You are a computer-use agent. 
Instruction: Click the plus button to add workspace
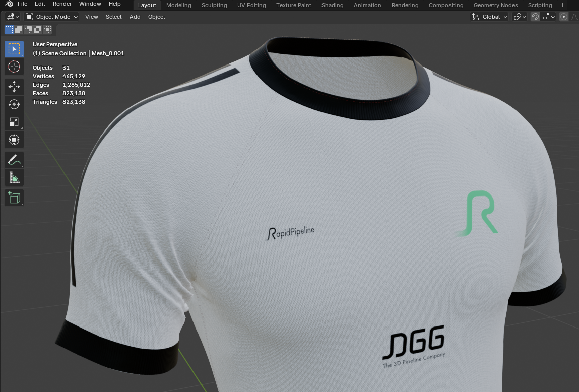[563, 5]
